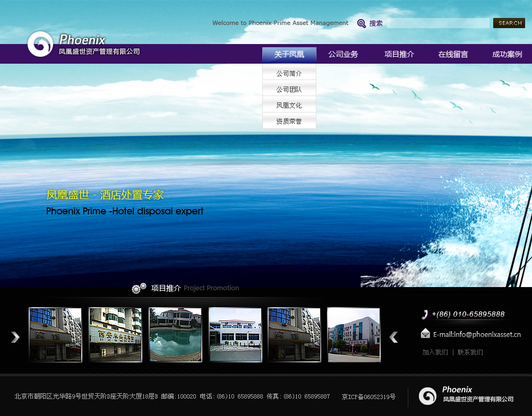Click the magnifying glass search icon

(x=362, y=23)
